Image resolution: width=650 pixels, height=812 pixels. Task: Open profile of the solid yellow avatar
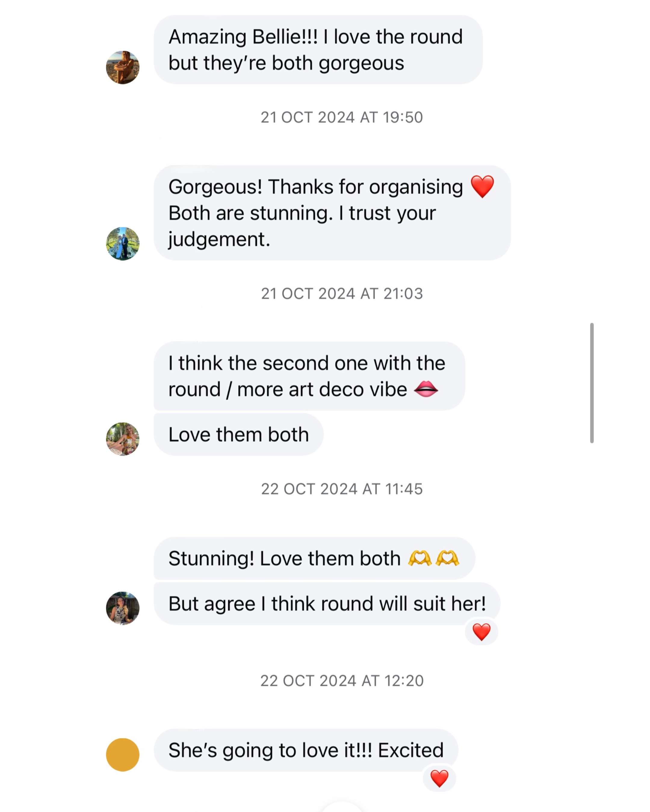coord(122,755)
